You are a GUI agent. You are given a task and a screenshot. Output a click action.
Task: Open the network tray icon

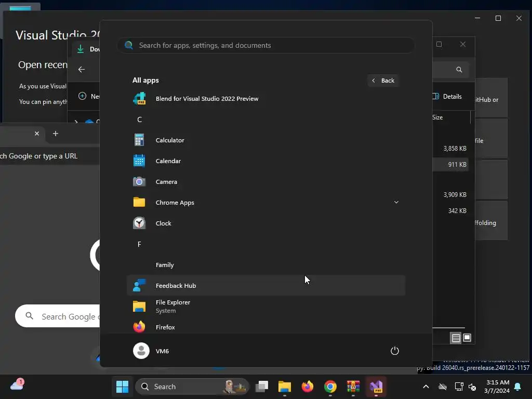point(459,387)
